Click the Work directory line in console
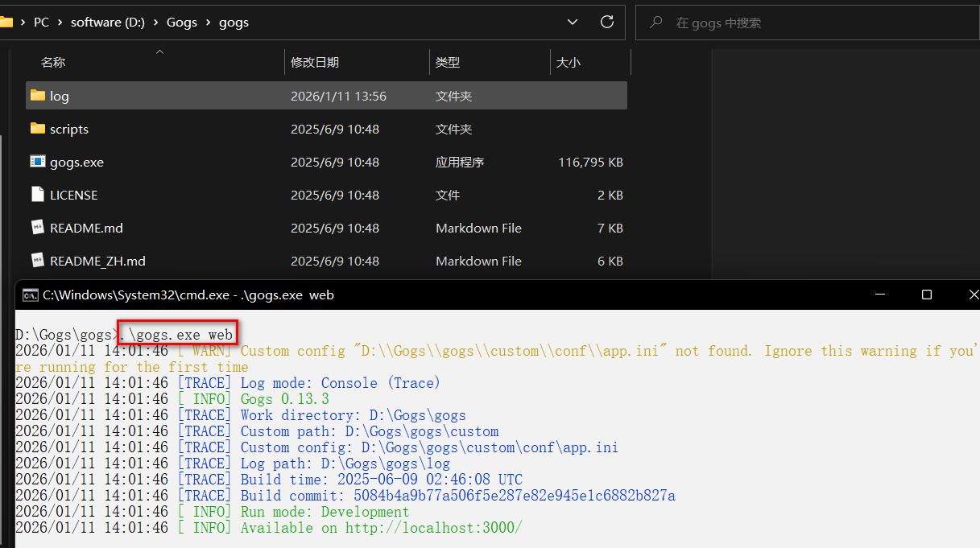The image size is (980, 548). (x=241, y=415)
